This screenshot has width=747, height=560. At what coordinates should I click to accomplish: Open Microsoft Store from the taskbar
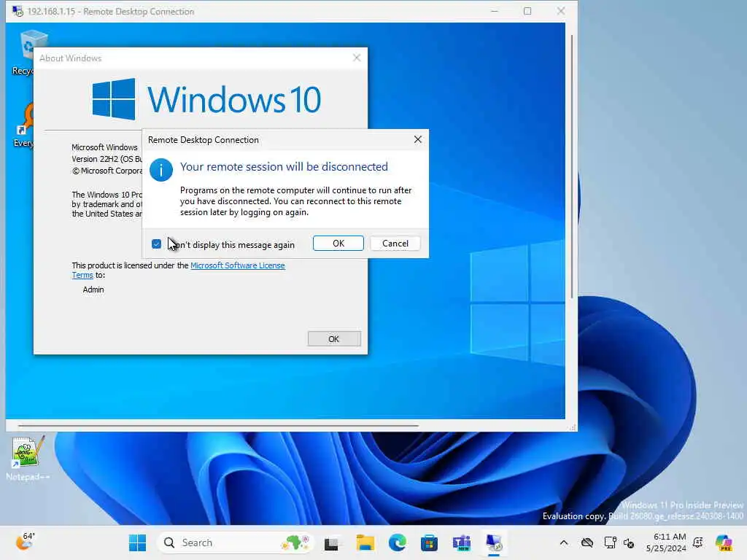[429, 542]
